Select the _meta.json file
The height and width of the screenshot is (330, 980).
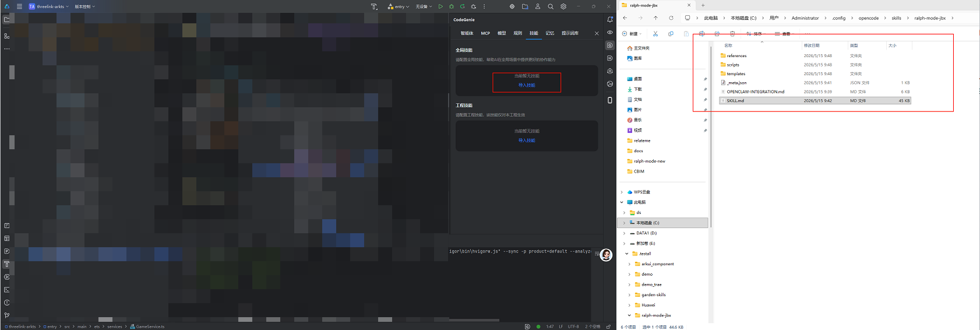click(815, 83)
